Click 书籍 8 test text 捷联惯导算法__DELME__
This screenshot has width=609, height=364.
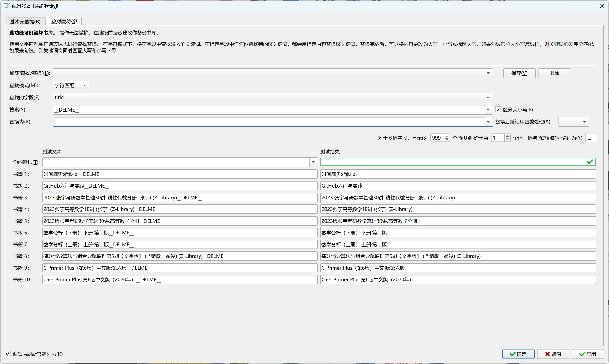pyautogui.click(x=180, y=256)
